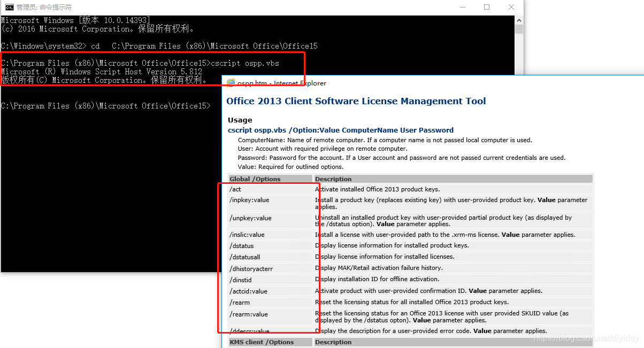Viewport: 644px width, 348px height.
Task: Close the Command Prompt window
Action: tap(511, 7)
